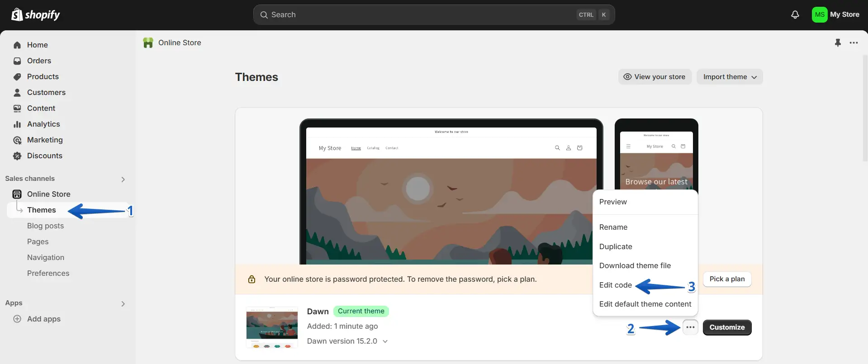Click the View your store button

(655, 77)
